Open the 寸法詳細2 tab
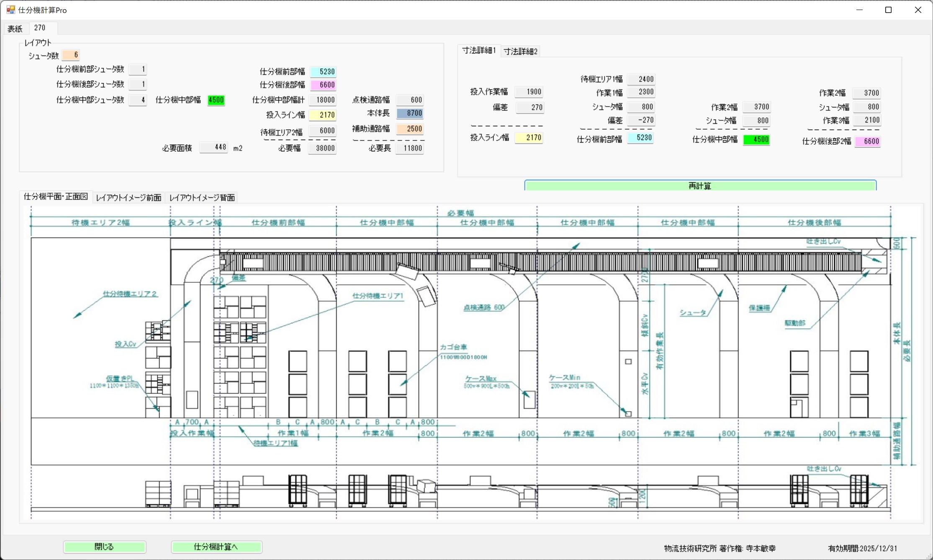The image size is (933, 560). [x=520, y=51]
